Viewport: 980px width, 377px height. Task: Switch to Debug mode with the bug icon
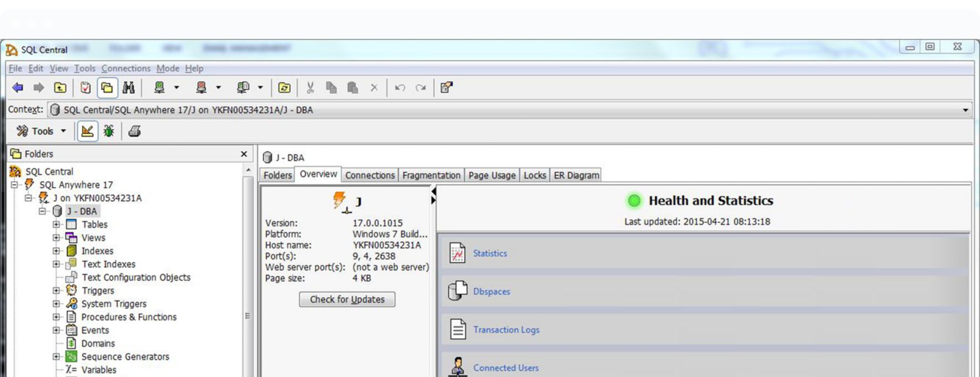click(109, 131)
